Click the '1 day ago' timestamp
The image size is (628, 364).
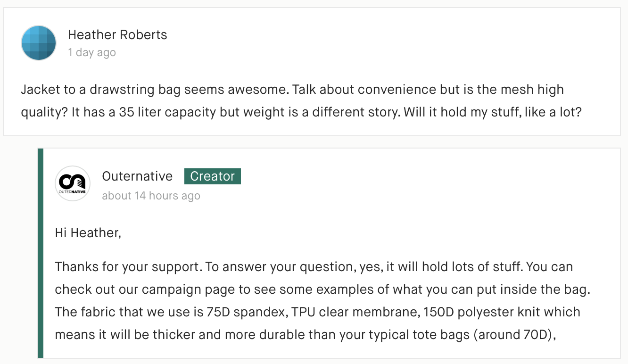coord(92,52)
